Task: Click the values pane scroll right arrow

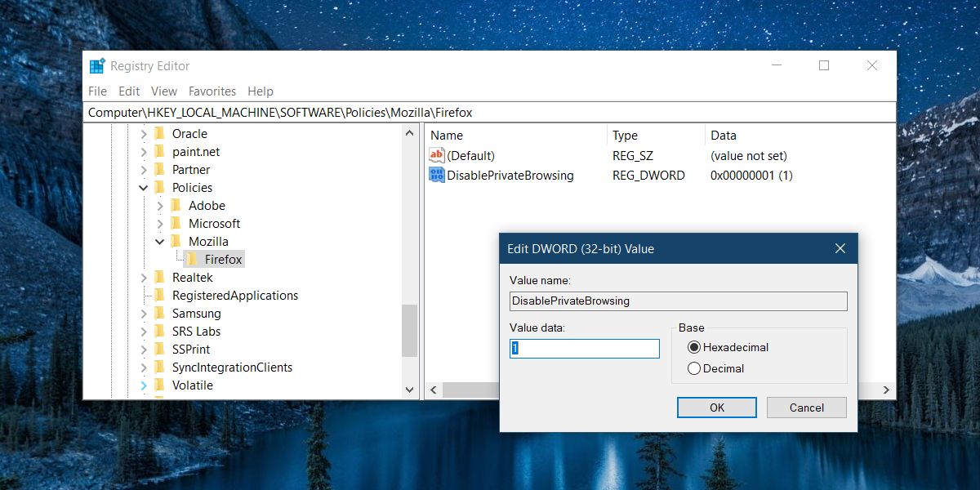Action: (x=886, y=390)
